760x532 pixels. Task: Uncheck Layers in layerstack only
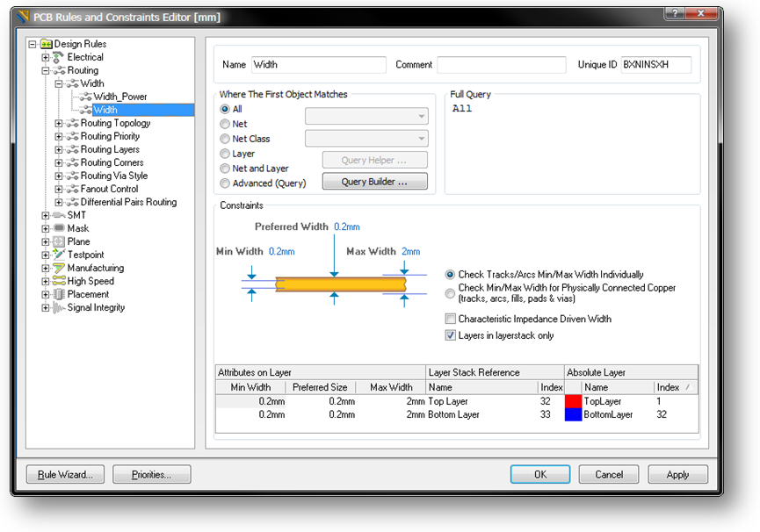[450, 335]
